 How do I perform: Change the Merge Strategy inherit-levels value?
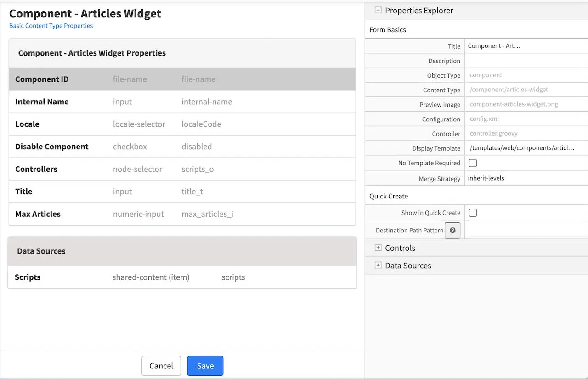(526, 178)
